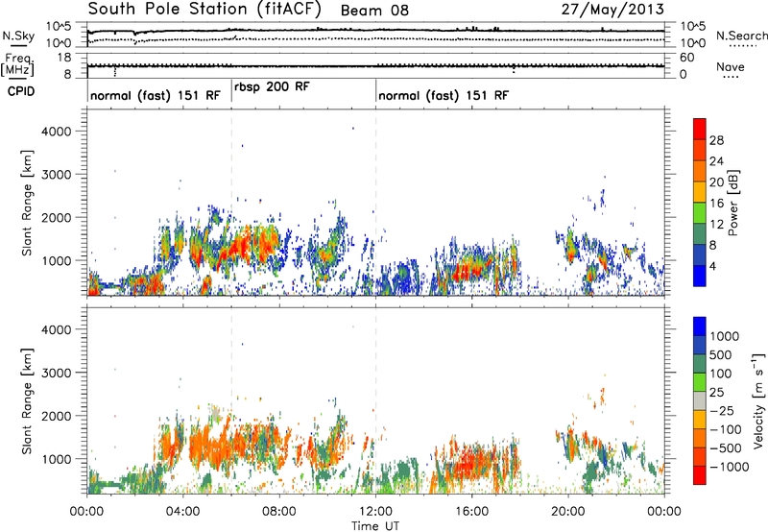Click the '18' tick on the frequency axis

point(64,58)
